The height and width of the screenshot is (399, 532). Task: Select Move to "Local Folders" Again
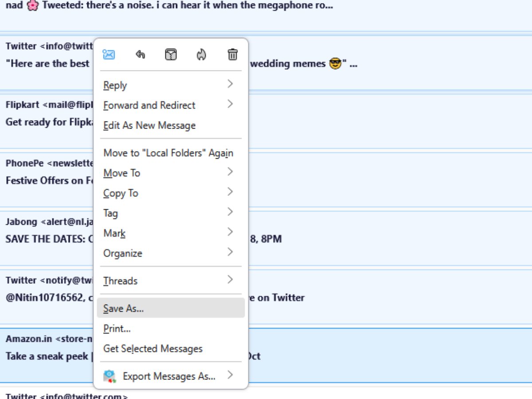click(171, 153)
